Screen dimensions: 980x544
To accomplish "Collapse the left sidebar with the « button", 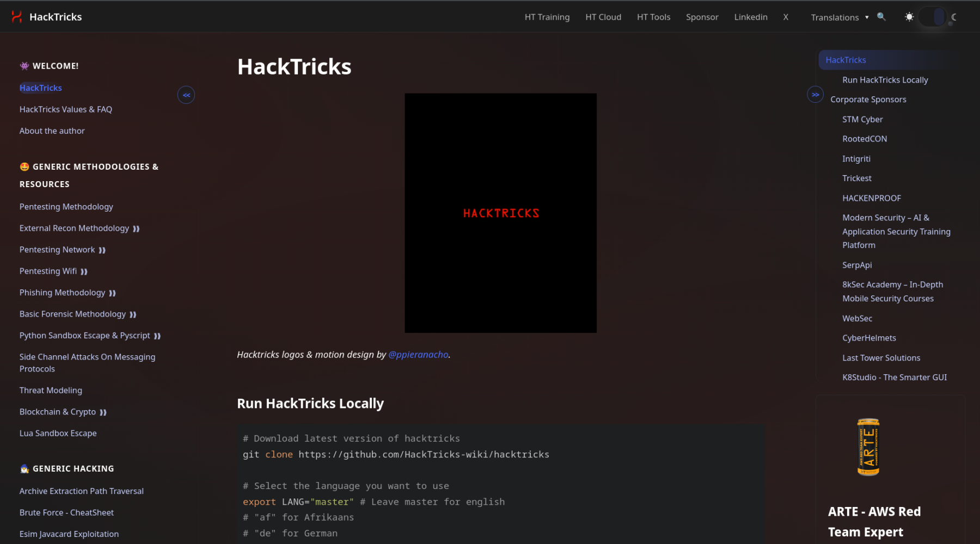I will pyautogui.click(x=186, y=95).
